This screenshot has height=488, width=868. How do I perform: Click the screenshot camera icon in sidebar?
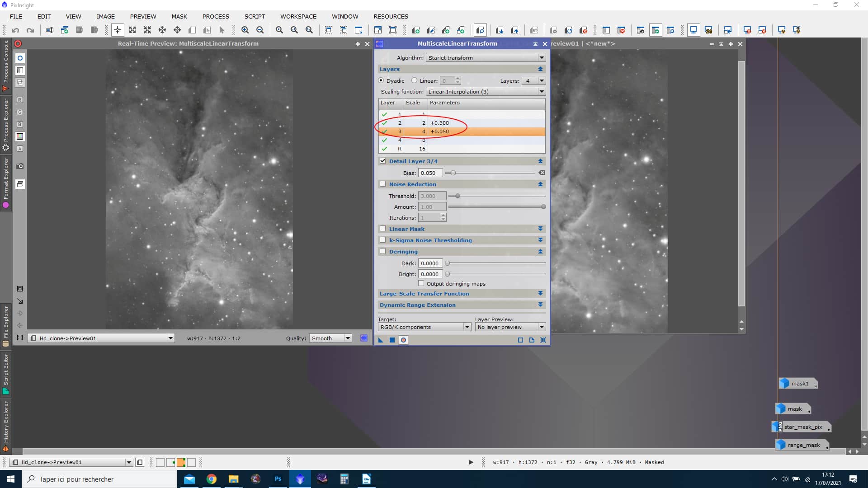20,166
